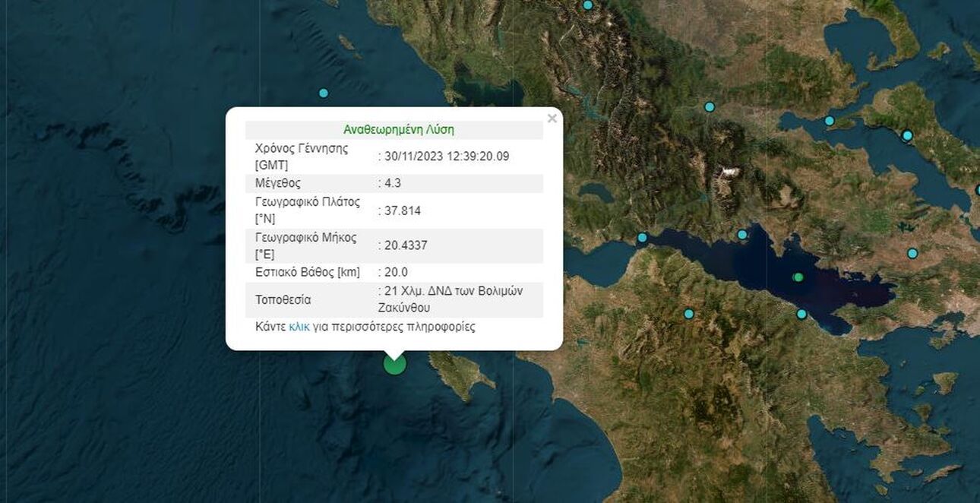
Task: Click the cyan marker on the right edge of the map
Action: point(978,190)
